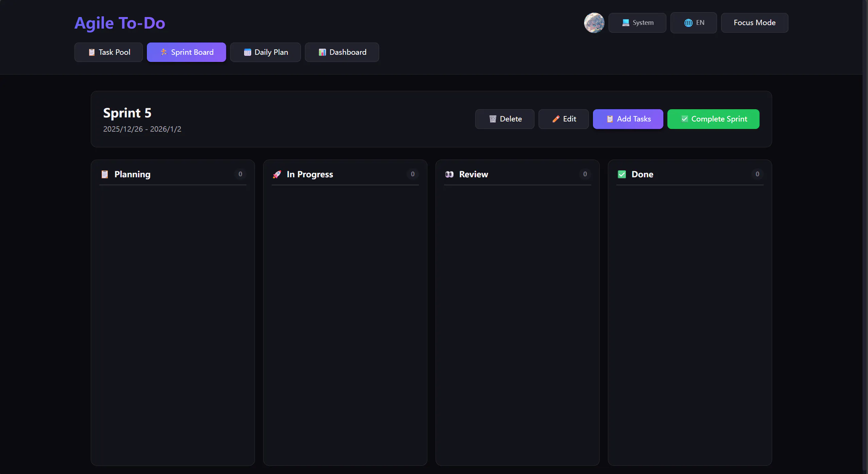Click Add Tasks to the sprint
The width and height of the screenshot is (868, 474).
pyautogui.click(x=628, y=119)
